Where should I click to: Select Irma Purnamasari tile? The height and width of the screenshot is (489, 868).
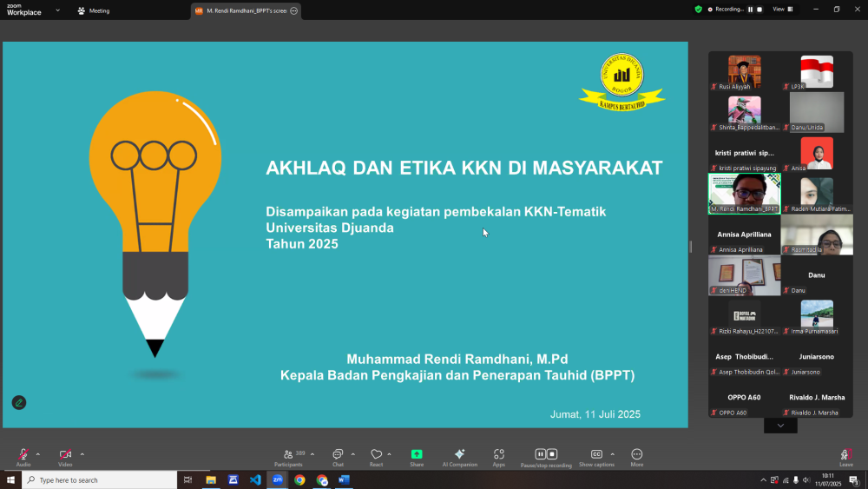tap(817, 316)
